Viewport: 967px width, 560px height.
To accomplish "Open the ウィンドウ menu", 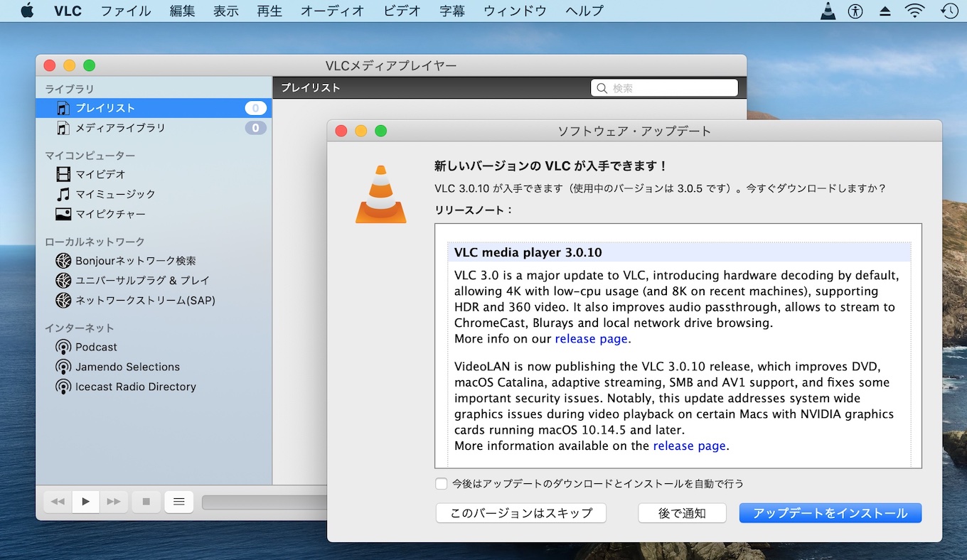I will tap(515, 11).
